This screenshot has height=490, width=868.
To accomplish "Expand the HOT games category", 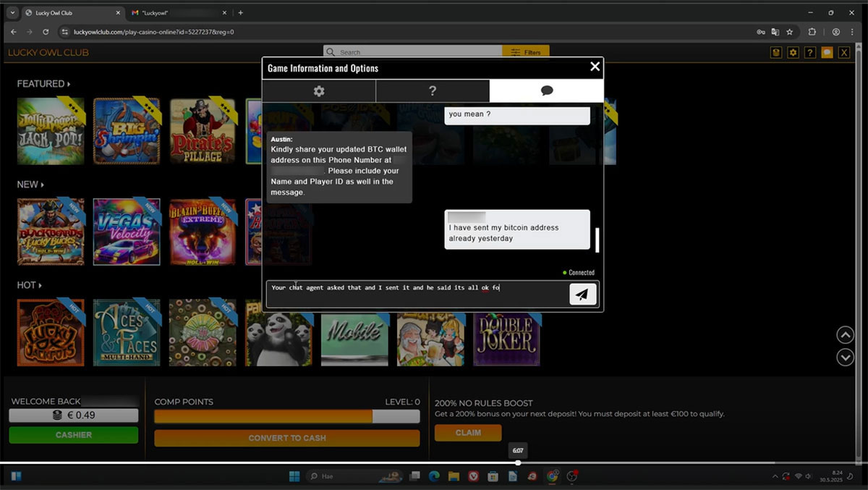I will click(29, 285).
